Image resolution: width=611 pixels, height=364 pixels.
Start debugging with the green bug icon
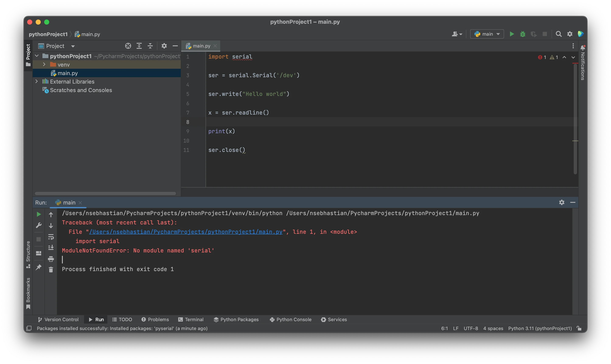[523, 34]
